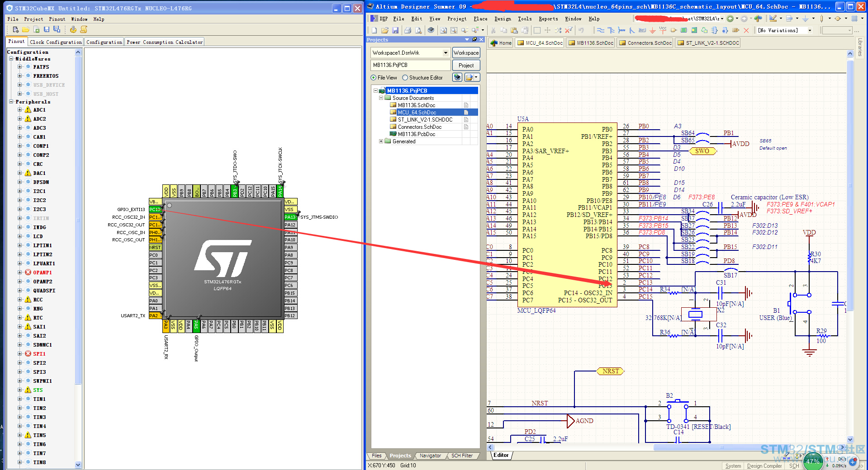
Task: Click place part gate icon in Altium
Action: [x=674, y=30]
